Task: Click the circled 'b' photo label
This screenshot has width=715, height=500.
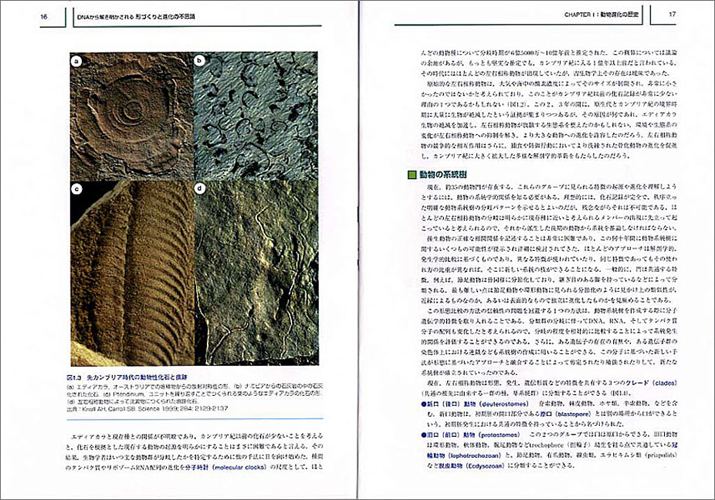Action: tap(199, 61)
